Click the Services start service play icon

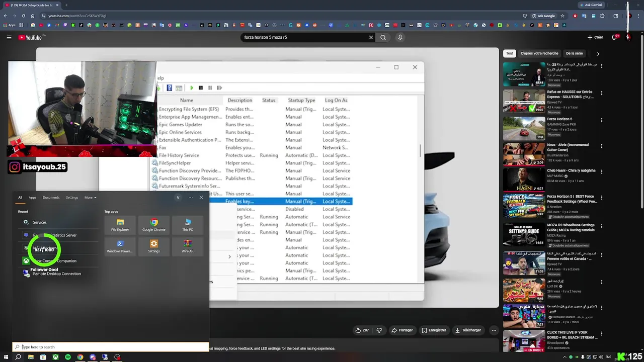coord(191,88)
